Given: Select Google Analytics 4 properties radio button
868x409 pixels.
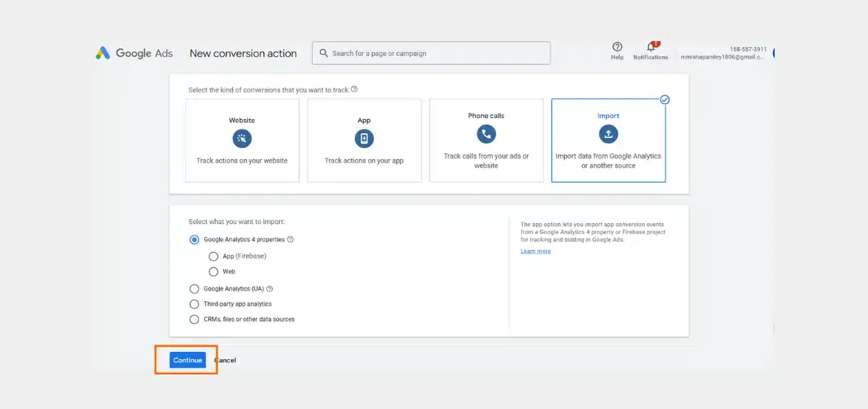Looking at the screenshot, I should (x=194, y=240).
